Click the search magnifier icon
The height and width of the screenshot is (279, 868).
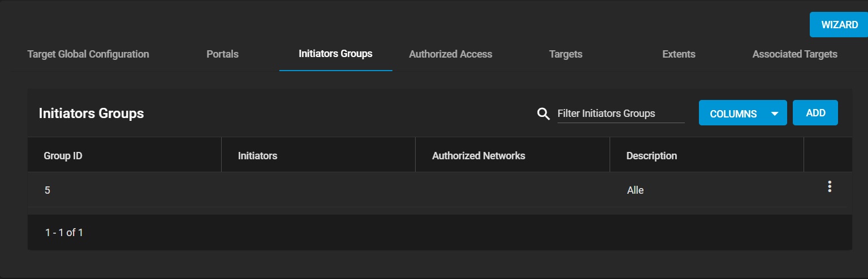pyautogui.click(x=543, y=114)
